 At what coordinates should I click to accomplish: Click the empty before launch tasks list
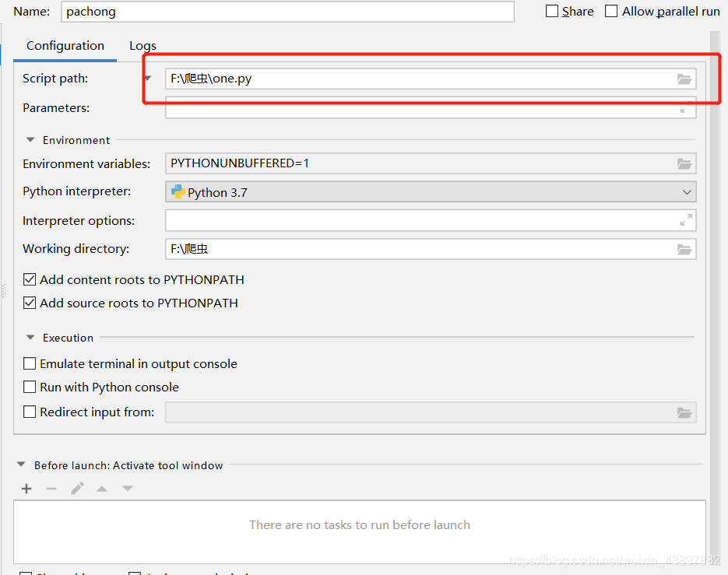(x=360, y=532)
